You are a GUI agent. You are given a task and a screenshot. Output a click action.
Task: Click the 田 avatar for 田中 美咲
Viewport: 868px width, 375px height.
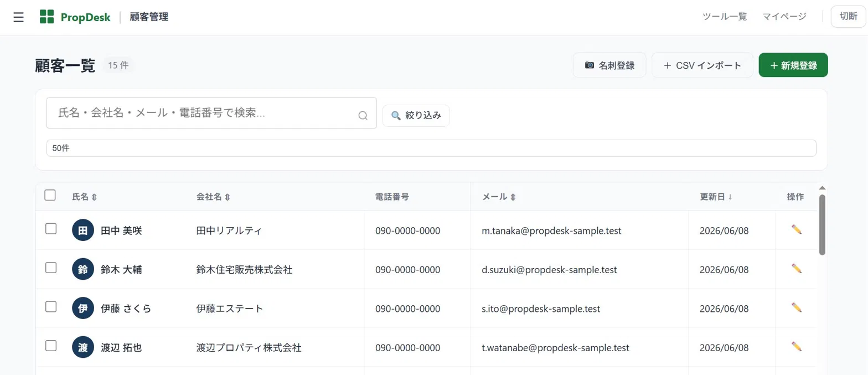83,230
